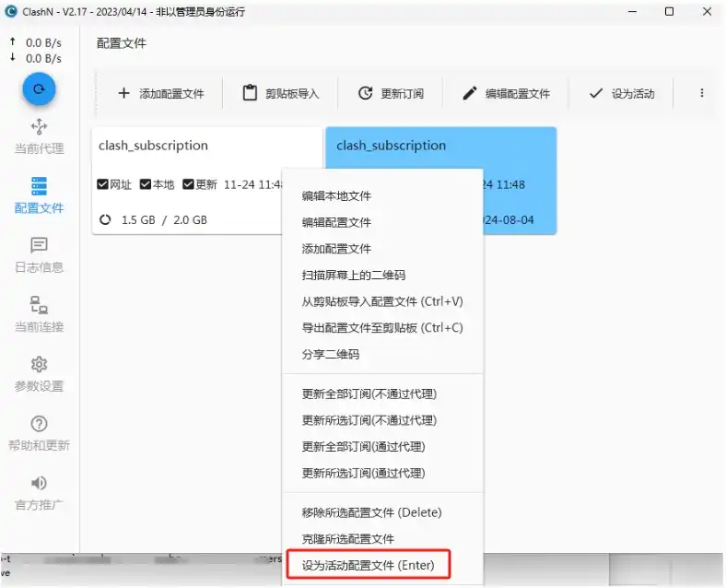The height and width of the screenshot is (588, 726).
Task: Select the highlighted blue clash_subscription card
Action: pos(516,147)
